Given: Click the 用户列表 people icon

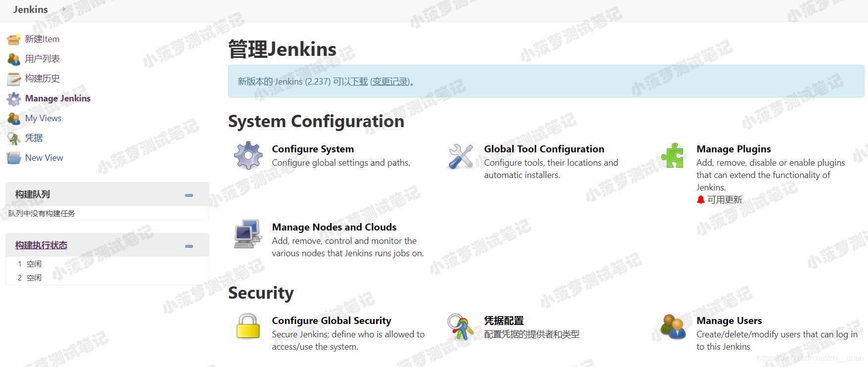Looking at the screenshot, I should click(14, 59).
